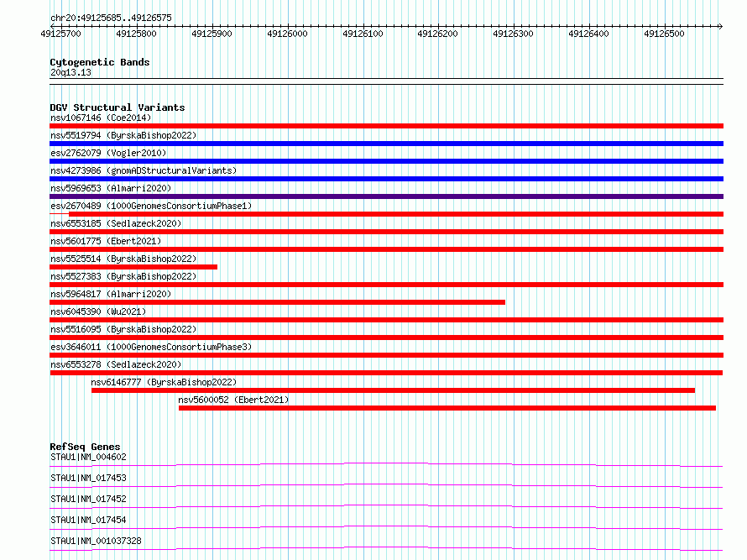747x560 pixels.
Task: Click the blue bar under nsv5519794
Action: pyautogui.click(x=386, y=144)
